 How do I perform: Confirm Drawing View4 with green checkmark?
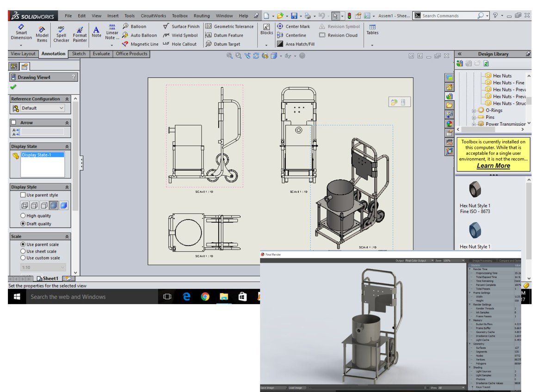13,87
